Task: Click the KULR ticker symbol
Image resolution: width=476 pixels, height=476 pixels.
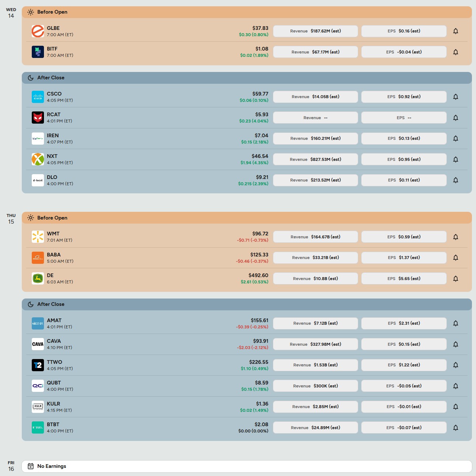Action: pos(54,404)
